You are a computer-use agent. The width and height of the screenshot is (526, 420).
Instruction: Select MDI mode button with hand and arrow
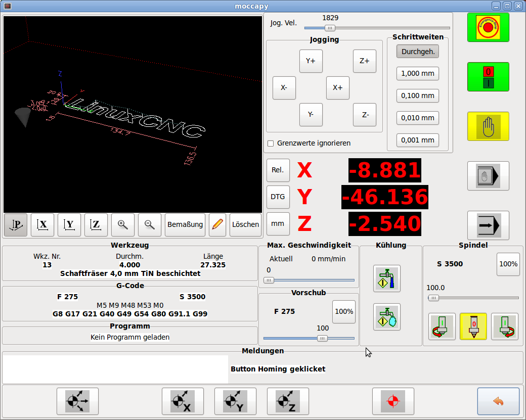point(488,176)
